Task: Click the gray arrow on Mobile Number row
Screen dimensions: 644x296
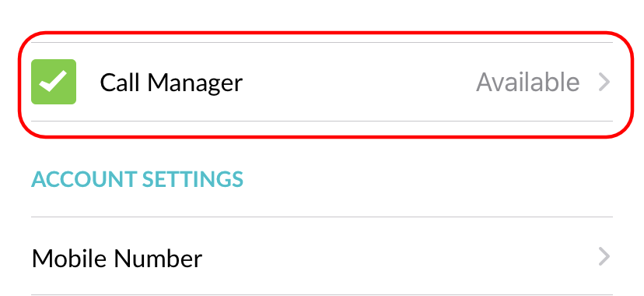Action: click(x=604, y=256)
